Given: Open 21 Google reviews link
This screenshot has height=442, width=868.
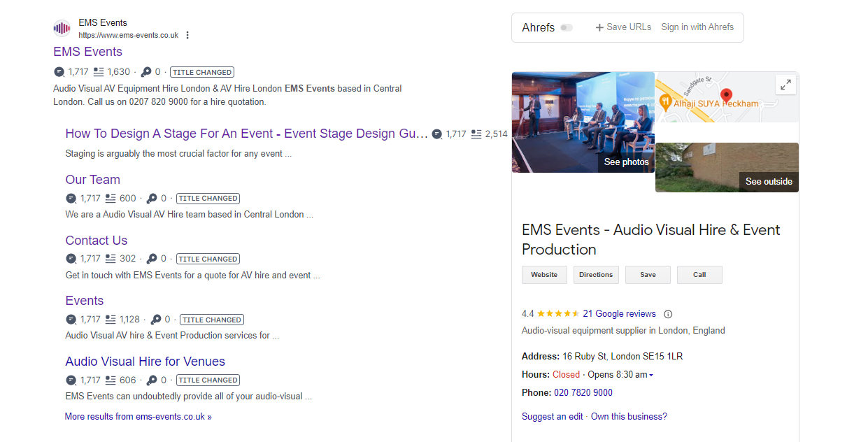Looking at the screenshot, I should (619, 314).
